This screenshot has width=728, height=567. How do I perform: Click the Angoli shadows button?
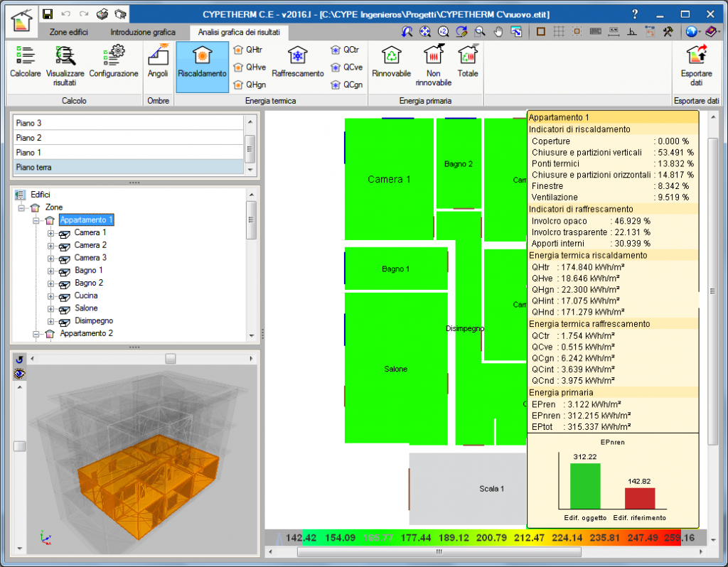click(158, 63)
